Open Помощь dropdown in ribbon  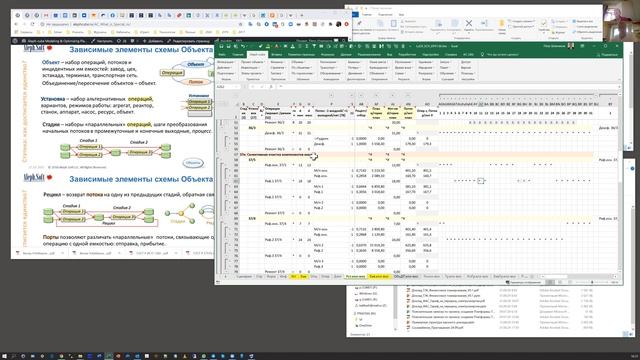[x=467, y=73]
